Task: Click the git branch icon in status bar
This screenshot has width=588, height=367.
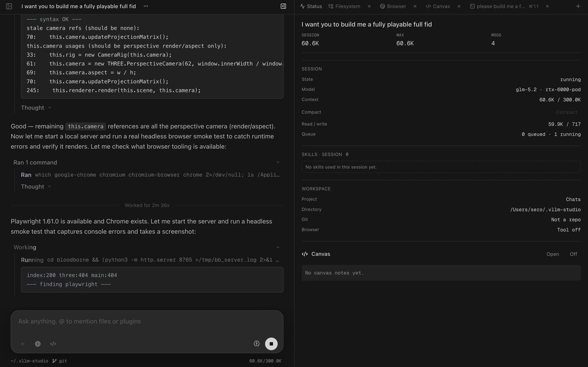Action: [54, 361]
